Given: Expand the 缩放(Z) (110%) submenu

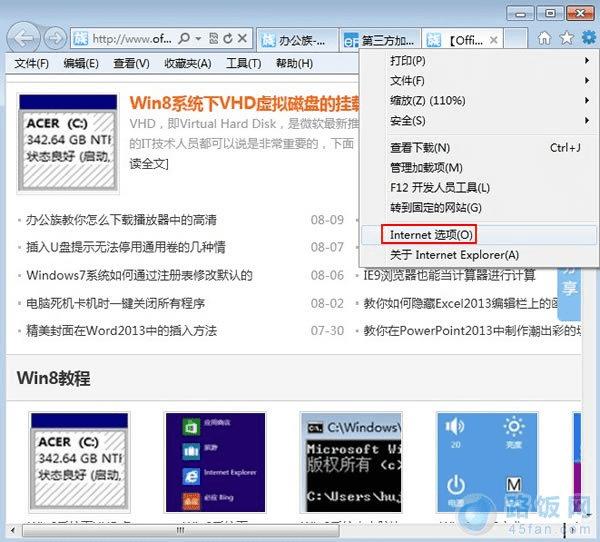Looking at the screenshot, I should coord(479,101).
